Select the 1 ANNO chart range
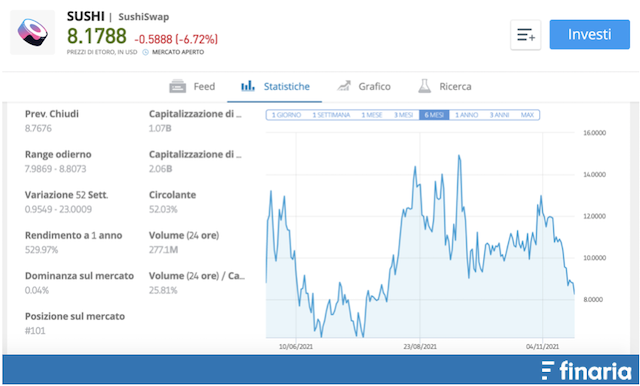Image resolution: width=640 pixels, height=386 pixels. tap(467, 115)
